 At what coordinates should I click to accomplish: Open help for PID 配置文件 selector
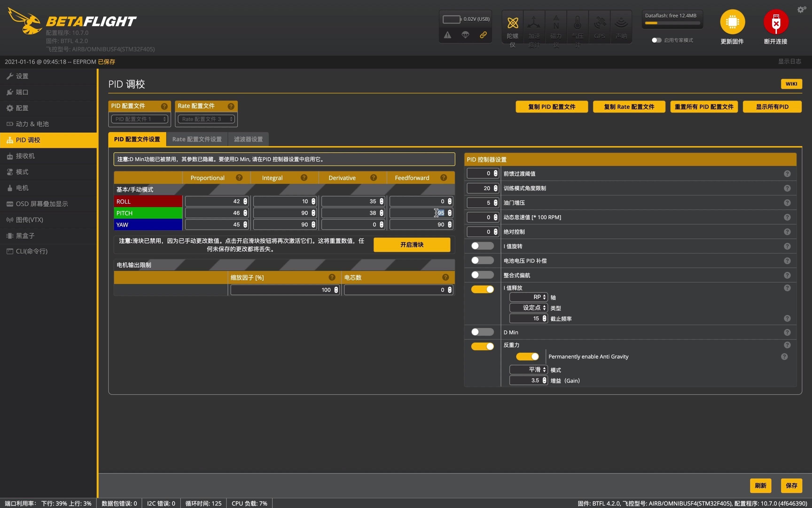click(x=164, y=106)
